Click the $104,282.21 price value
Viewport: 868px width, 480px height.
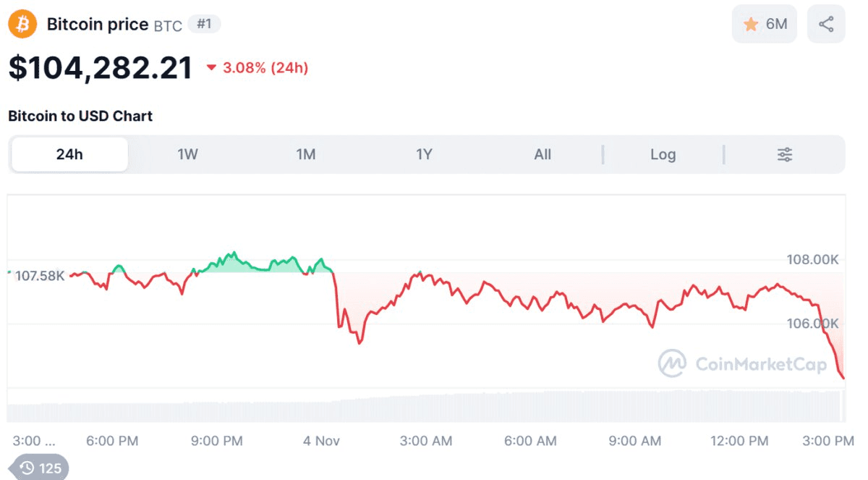coord(101,68)
